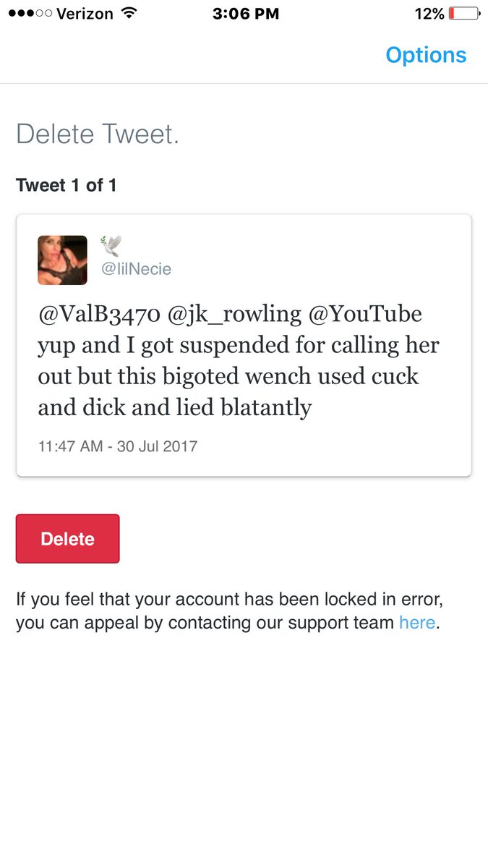Select the @lilNecie handle

click(136, 270)
